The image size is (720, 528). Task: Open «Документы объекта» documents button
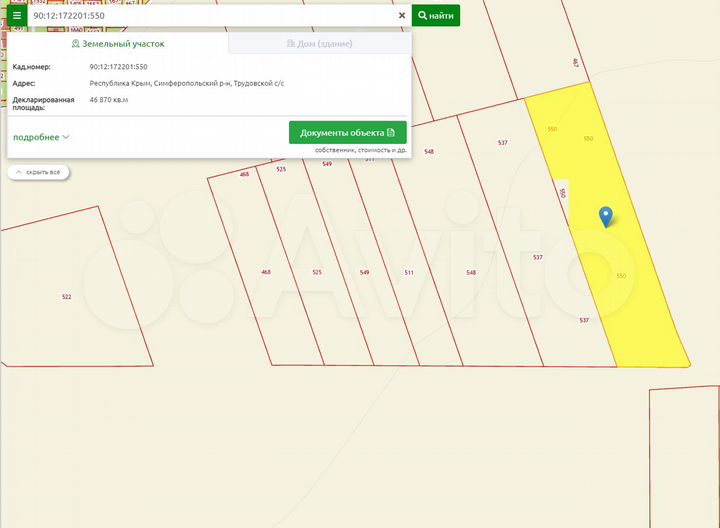click(347, 132)
